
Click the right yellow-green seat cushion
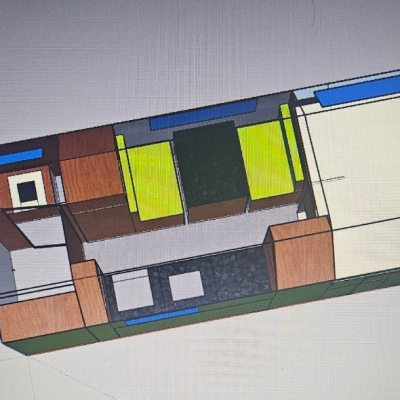point(267,160)
